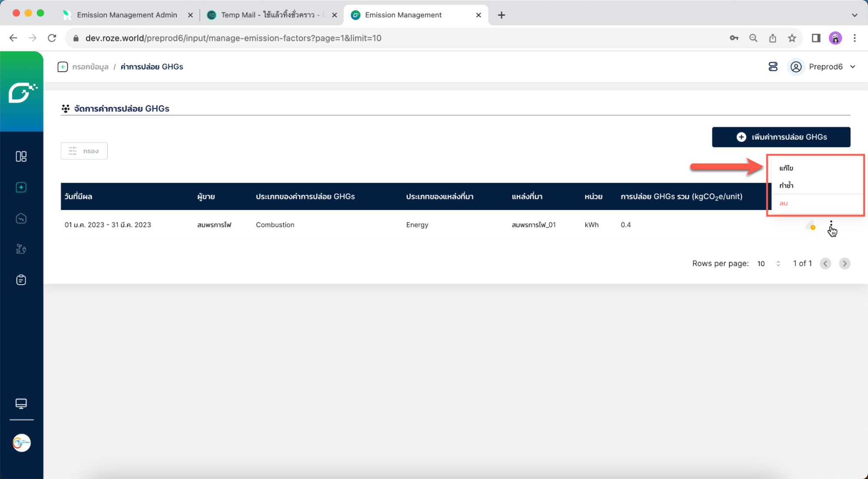This screenshot has height=479, width=868.
Task: Click the organization logo avatar in sidebar
Action: click(21, 443)
